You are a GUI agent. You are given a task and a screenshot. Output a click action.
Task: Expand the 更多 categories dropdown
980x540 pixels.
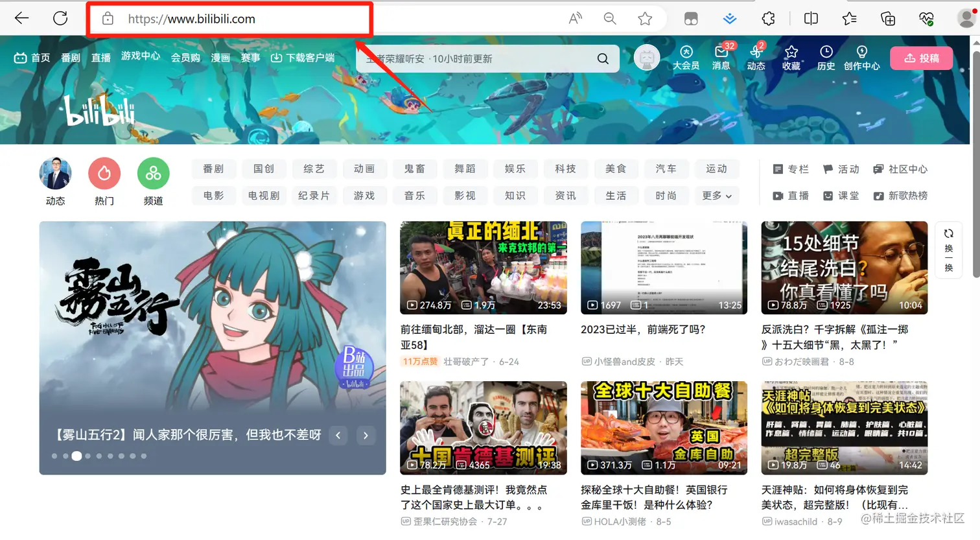coord(717,195)
